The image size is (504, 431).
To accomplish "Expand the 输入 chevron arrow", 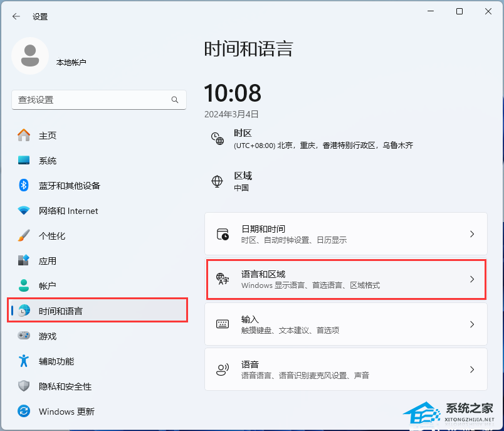I will (472, 324).
